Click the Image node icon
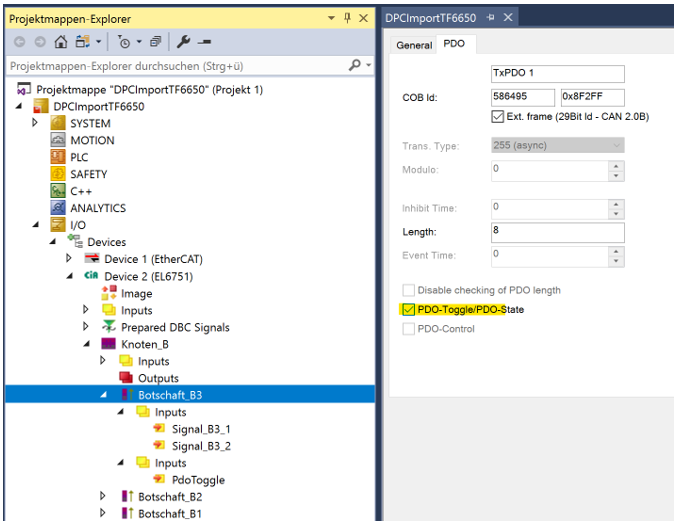This screenshot has height=527, width=681. pos(109,293)
